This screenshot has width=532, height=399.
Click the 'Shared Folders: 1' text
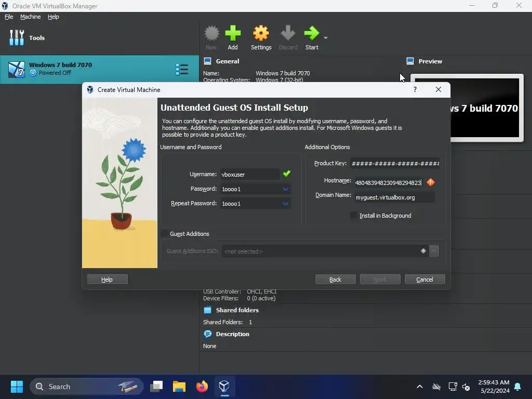pos(228,322)
